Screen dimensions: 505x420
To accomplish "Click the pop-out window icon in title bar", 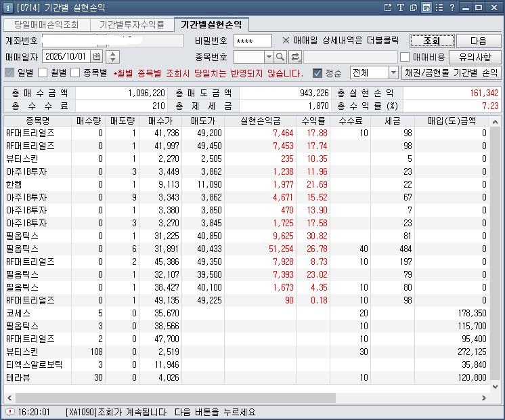I will click(x=388, y=7).
